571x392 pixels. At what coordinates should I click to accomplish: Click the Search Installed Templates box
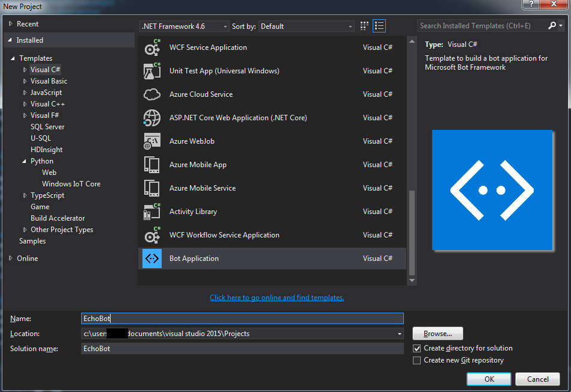coord(482,25)
